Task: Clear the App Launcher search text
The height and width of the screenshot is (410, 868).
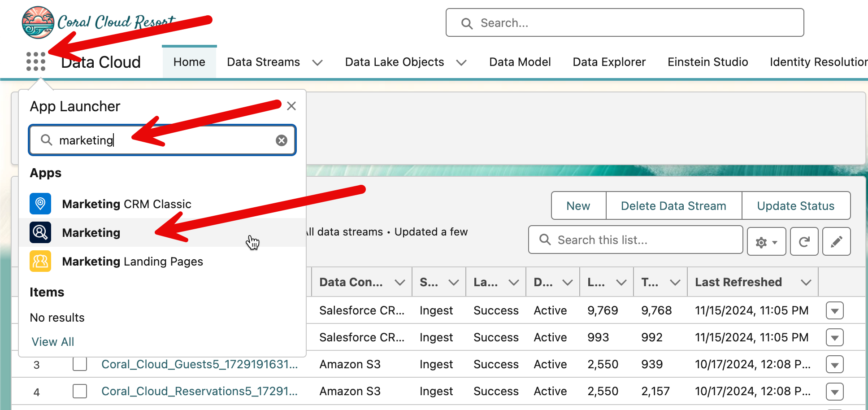Action: tap(282, 140)
